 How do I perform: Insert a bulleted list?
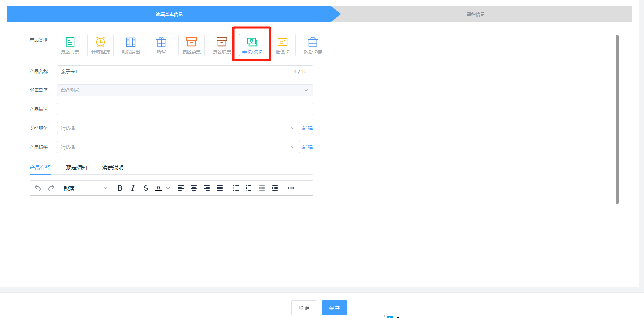point(236,188)
